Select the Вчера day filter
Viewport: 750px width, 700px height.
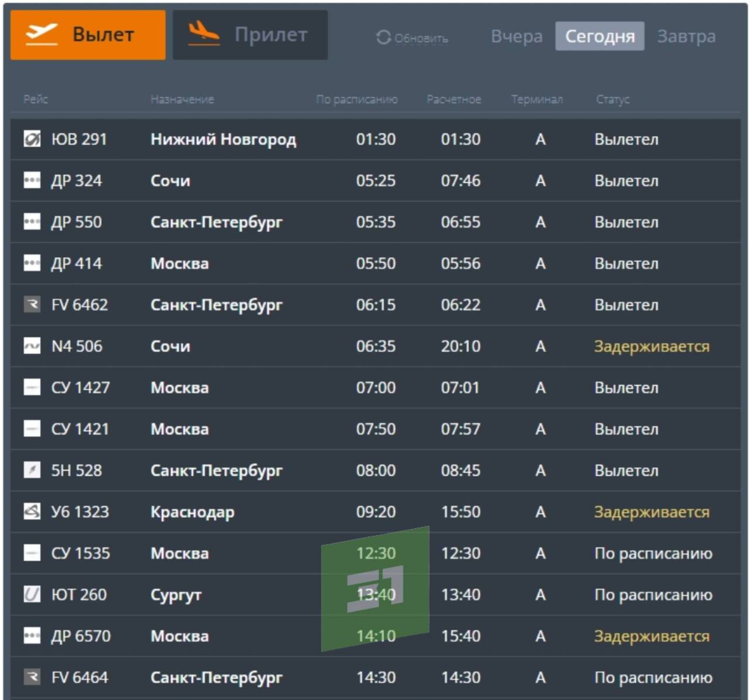pyautogui.click(x=516, y=36)
